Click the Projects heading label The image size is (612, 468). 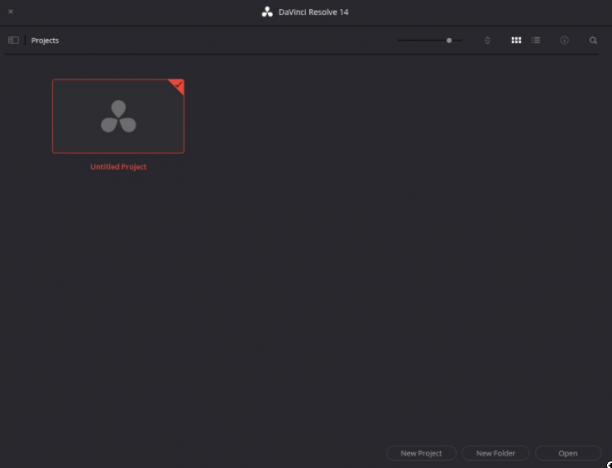tap(45, 41)
